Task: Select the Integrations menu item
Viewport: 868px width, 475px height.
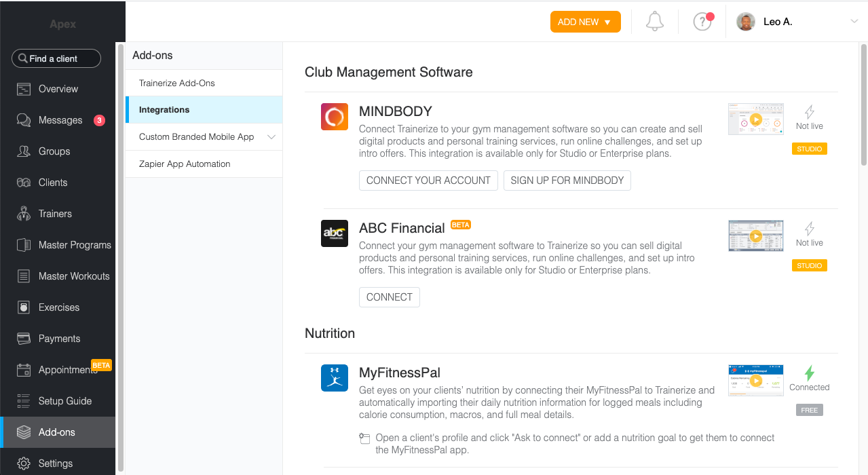Action: click(204, 110)
